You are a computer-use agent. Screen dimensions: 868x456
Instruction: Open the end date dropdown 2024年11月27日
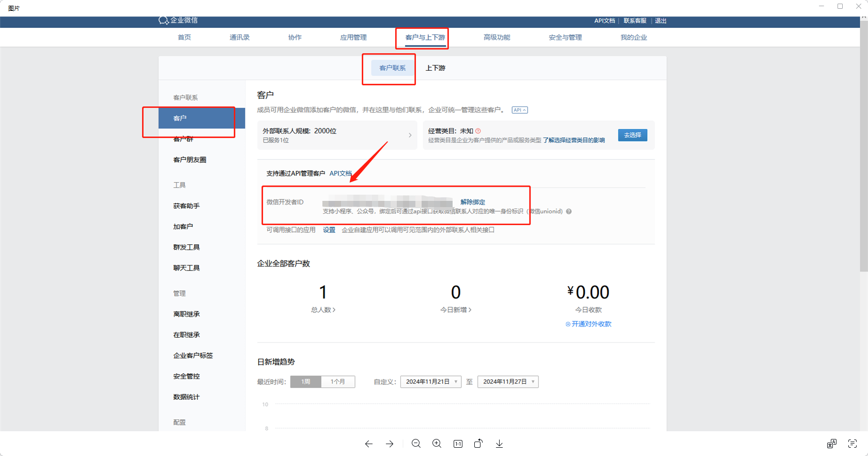pyautogui.click(x=508, y=382)
